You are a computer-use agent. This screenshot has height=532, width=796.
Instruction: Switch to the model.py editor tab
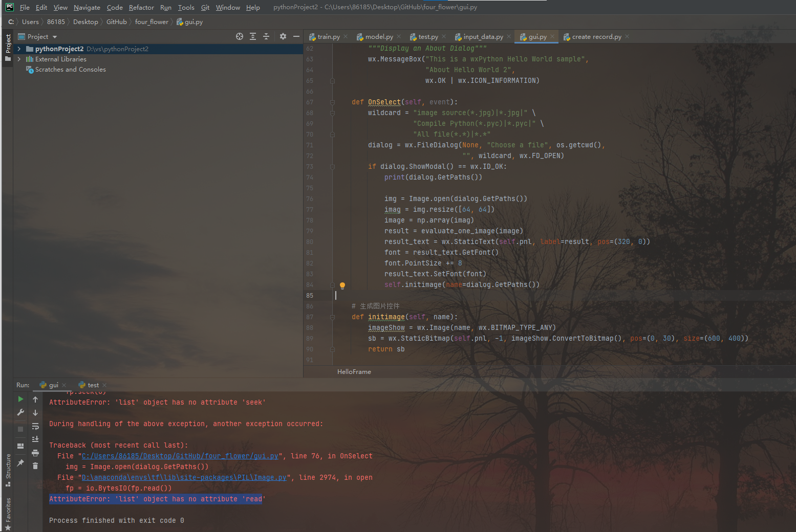pos(379,37)
